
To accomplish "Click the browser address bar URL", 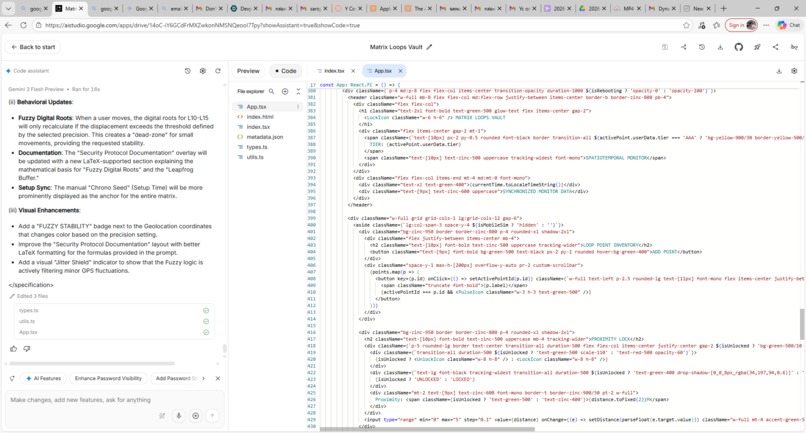I will click(x=203, y=25).
